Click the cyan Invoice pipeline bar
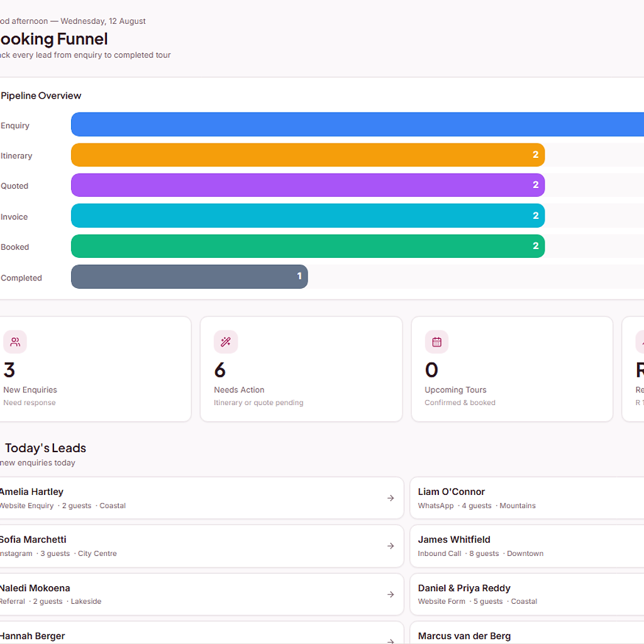 pos(308,216)
